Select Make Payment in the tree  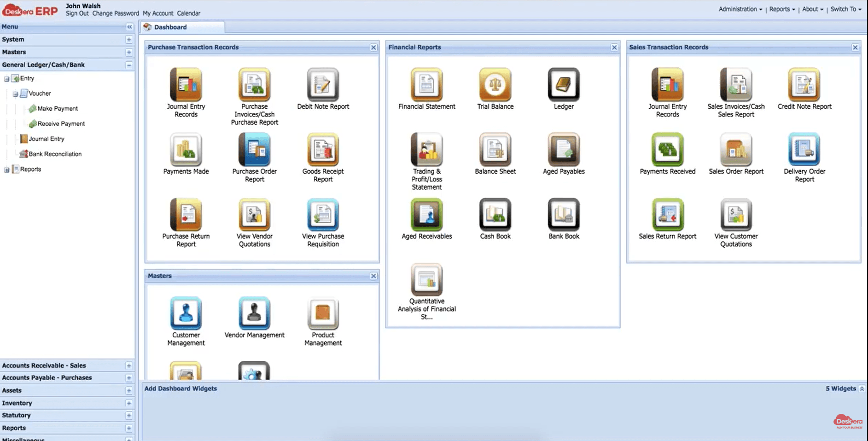point(58,109)
